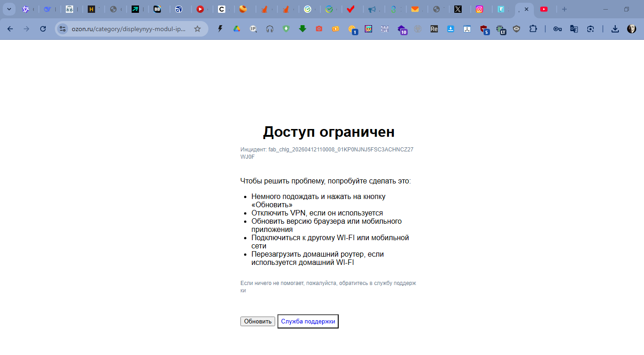
Task: Click the headphones extension icon
Action: (270, 29)
